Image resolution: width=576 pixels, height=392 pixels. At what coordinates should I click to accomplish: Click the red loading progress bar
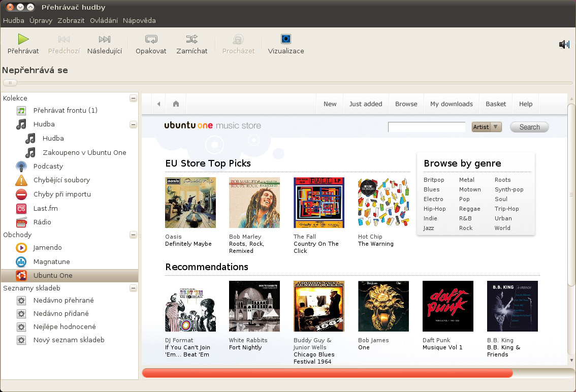click(327, 373)
